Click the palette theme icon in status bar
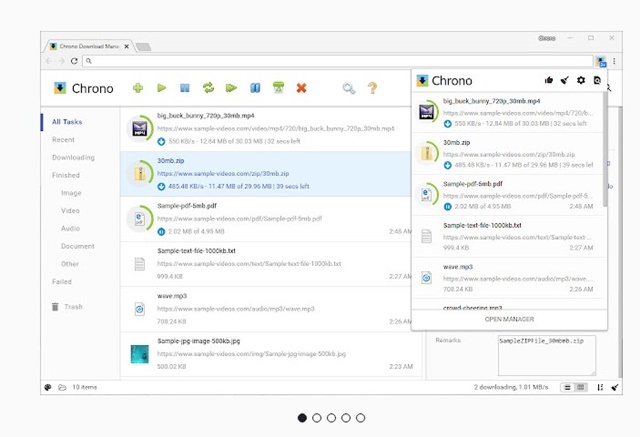640x437 pixels. (x=48, y=387)
